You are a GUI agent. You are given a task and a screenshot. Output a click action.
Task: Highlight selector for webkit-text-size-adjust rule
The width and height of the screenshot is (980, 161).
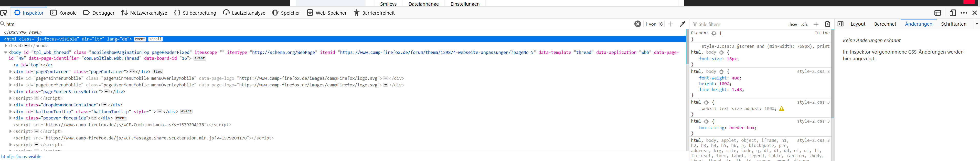706,102
